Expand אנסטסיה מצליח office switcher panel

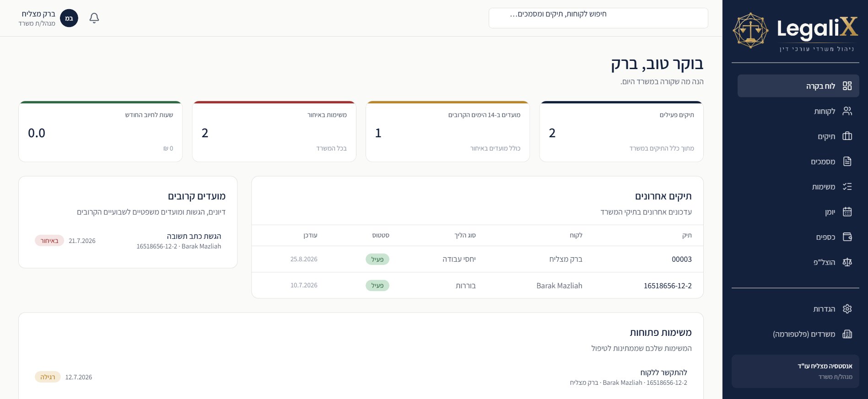[795, 372]
